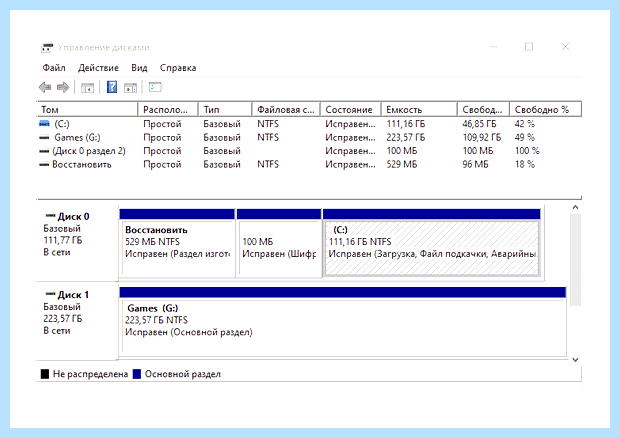Click the 18 % free percent cell

(x=525, y=164)
